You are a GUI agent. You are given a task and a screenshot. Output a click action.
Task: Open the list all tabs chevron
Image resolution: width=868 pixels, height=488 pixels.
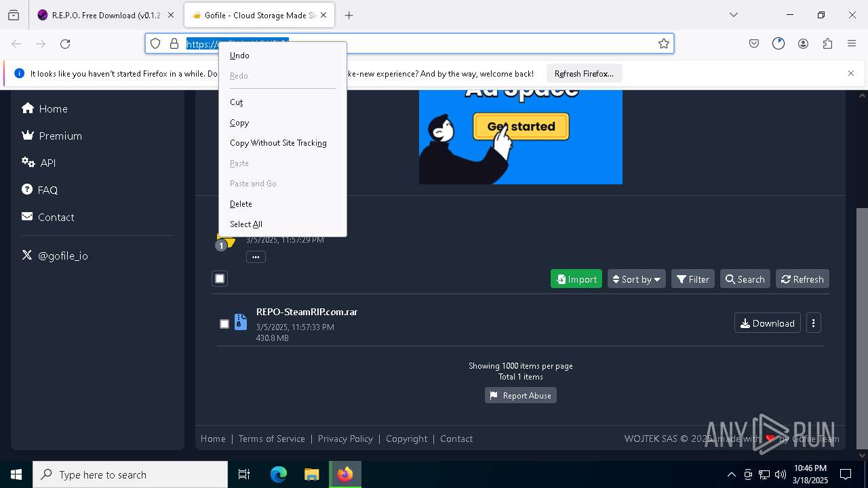coord(733,15)
